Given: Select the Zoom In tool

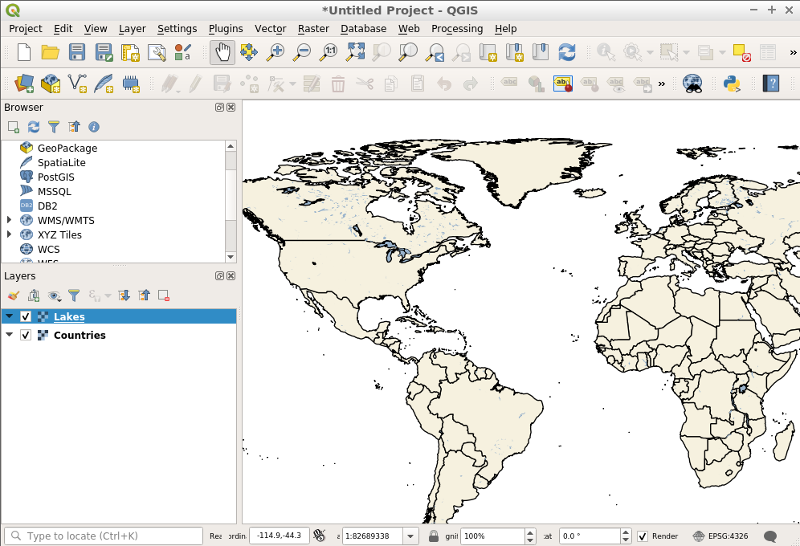Looking at the screenshot, I should [276, 52].
